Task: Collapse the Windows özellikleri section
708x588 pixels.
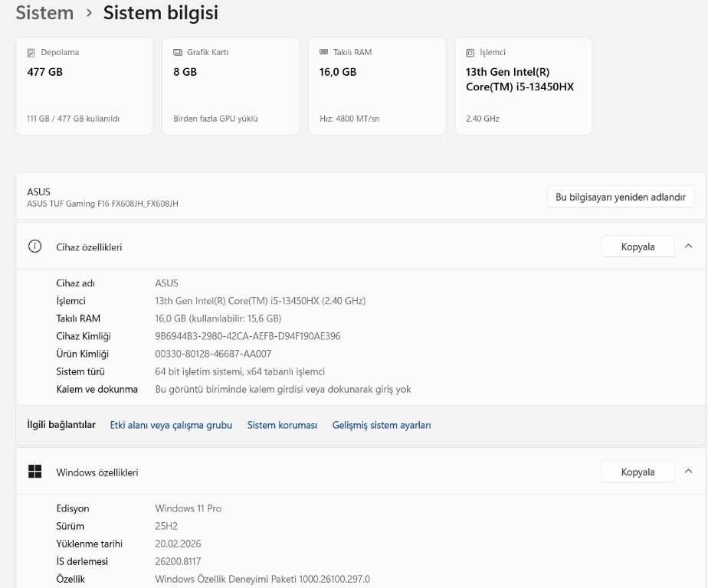Action: tap(688, 472)
